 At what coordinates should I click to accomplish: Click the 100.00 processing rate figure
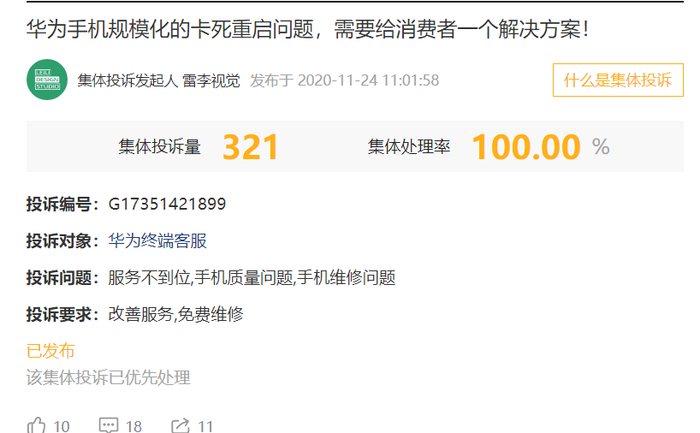[x=526, y=147]
